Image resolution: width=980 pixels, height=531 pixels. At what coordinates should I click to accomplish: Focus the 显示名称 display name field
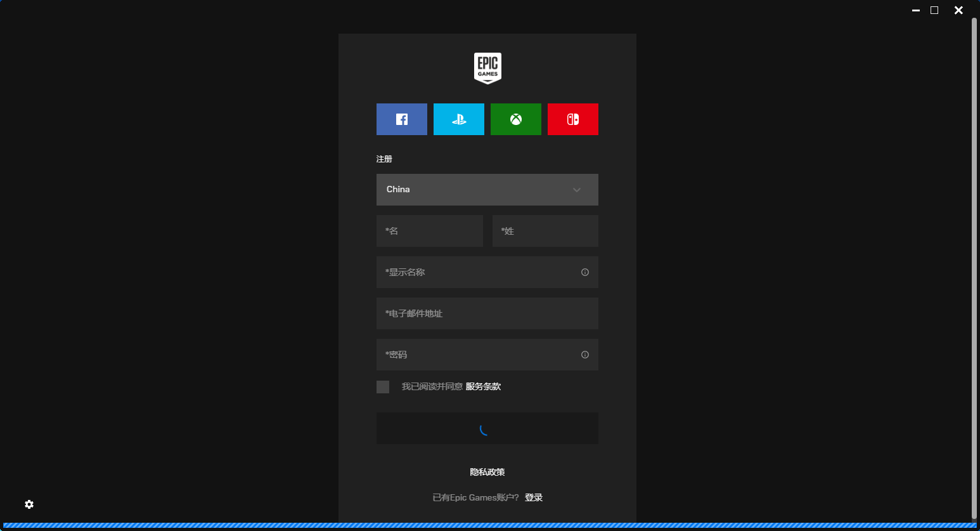point(487,272)
